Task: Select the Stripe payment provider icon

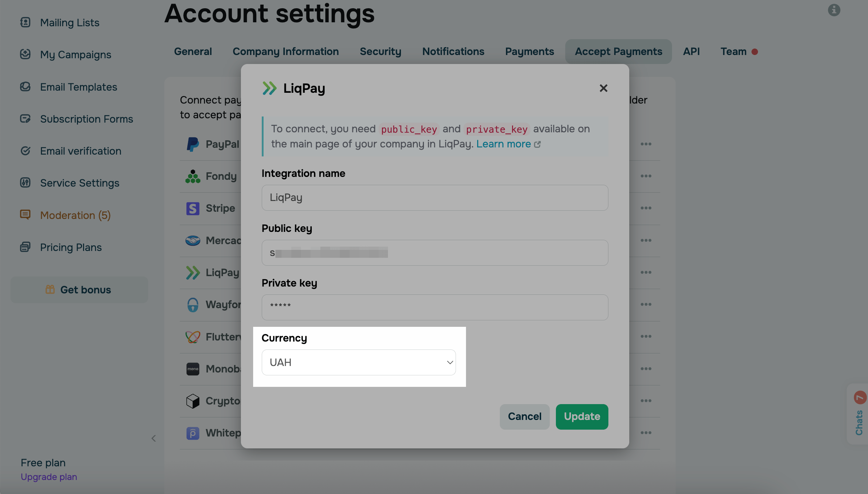Action: point(193,208)
